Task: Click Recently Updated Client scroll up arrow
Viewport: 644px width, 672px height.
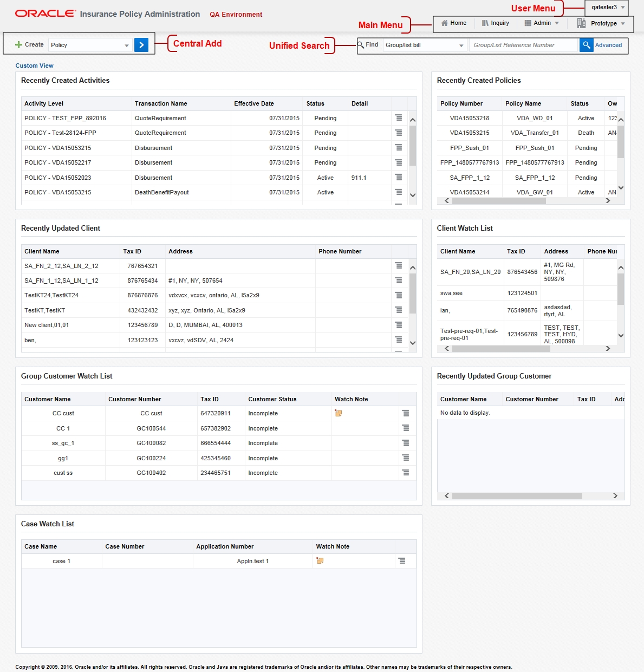Action: pos(413,268)
